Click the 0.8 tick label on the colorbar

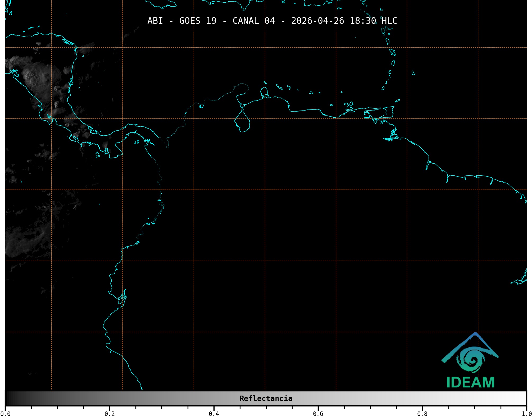[422, 414]
